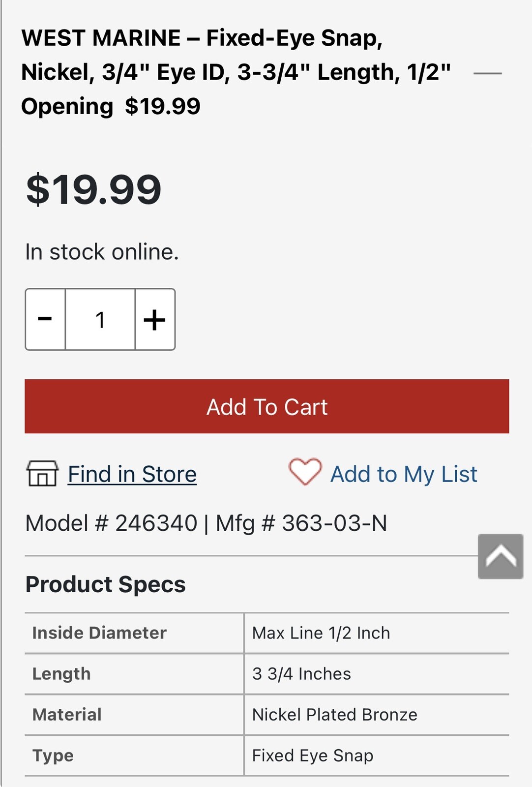This screenshot has height=787, width=532.
Task: Collapse product title with dash icon
Action: tap(487, 73)
